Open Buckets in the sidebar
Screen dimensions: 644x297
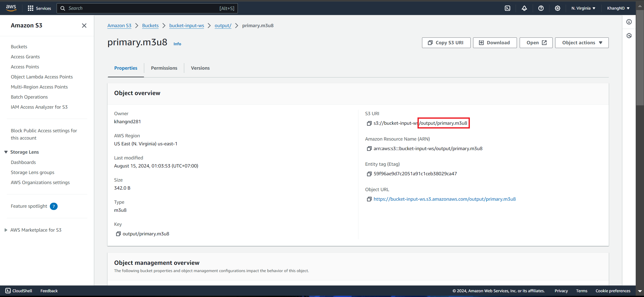coord(19,47)
